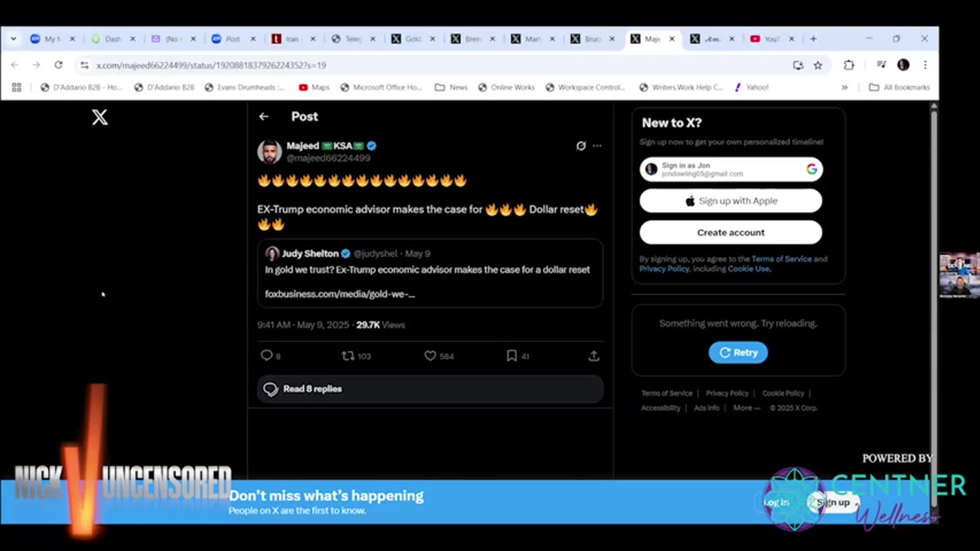980x551 pixels.
Task: Switch to the Bruce X tab
Action: click(593, 38)
